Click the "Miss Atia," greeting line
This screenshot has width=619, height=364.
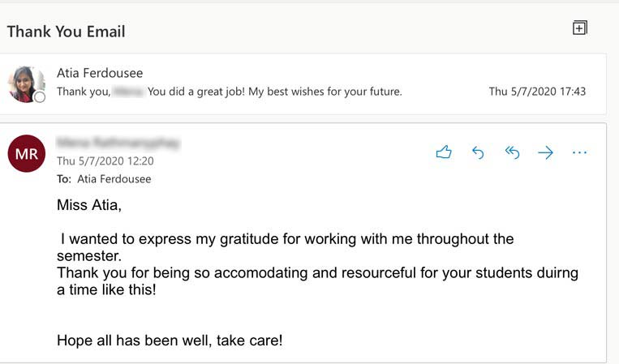[x=89, y=205]
